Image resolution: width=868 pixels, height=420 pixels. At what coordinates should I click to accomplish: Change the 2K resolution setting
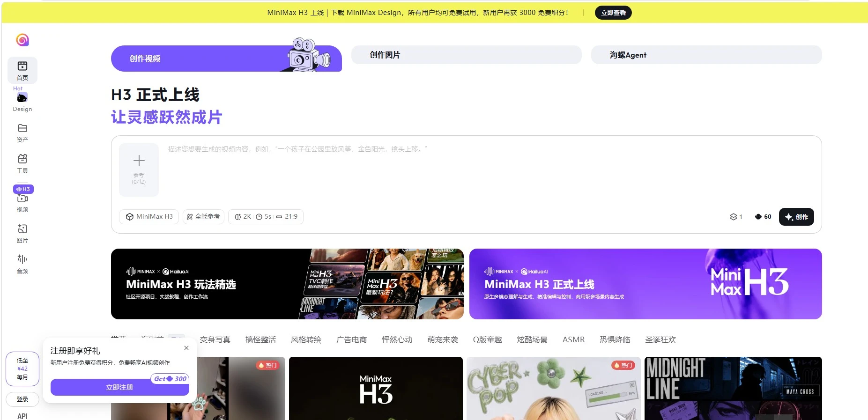pos(243,217)
